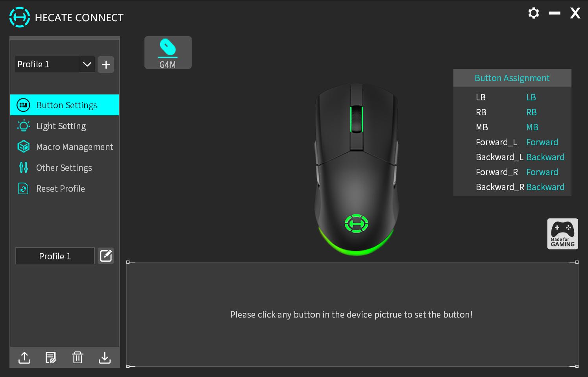Click the Made for Gaming controller icon
Screen dimensions: 588x377
(x=562, y=234)
